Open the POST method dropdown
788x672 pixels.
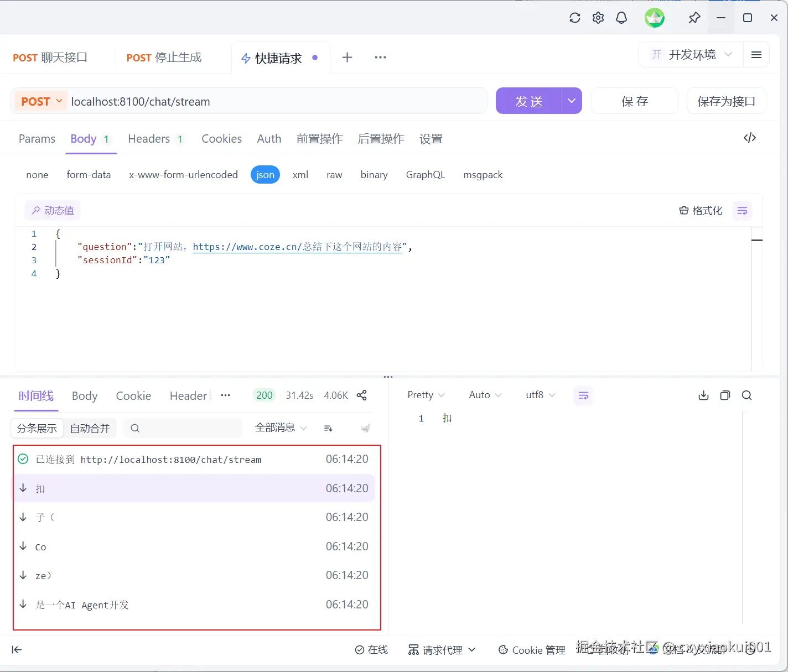(41, 101)
